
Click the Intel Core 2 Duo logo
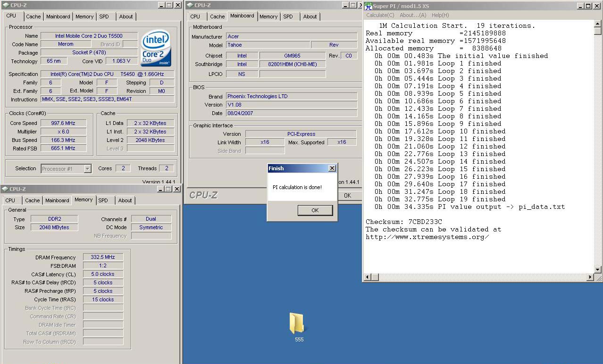tap(156, 49)
